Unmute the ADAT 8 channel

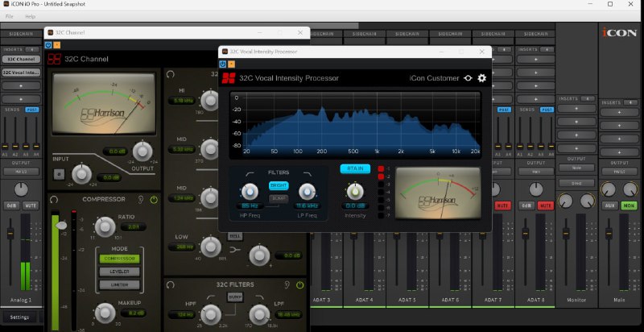(546, 205)
